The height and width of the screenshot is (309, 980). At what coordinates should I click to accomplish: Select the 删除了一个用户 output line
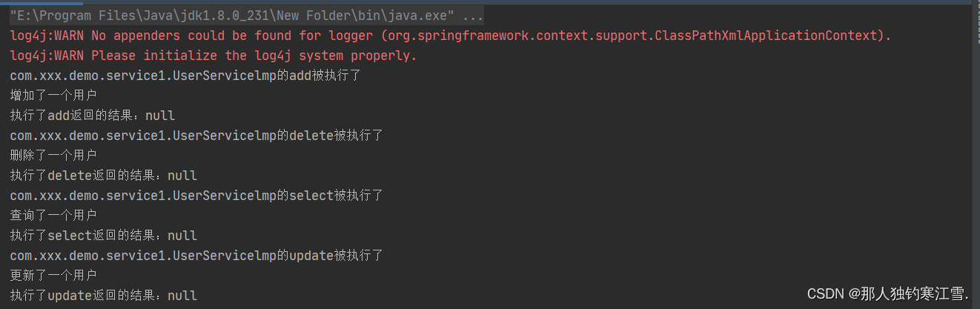[53, 156]
